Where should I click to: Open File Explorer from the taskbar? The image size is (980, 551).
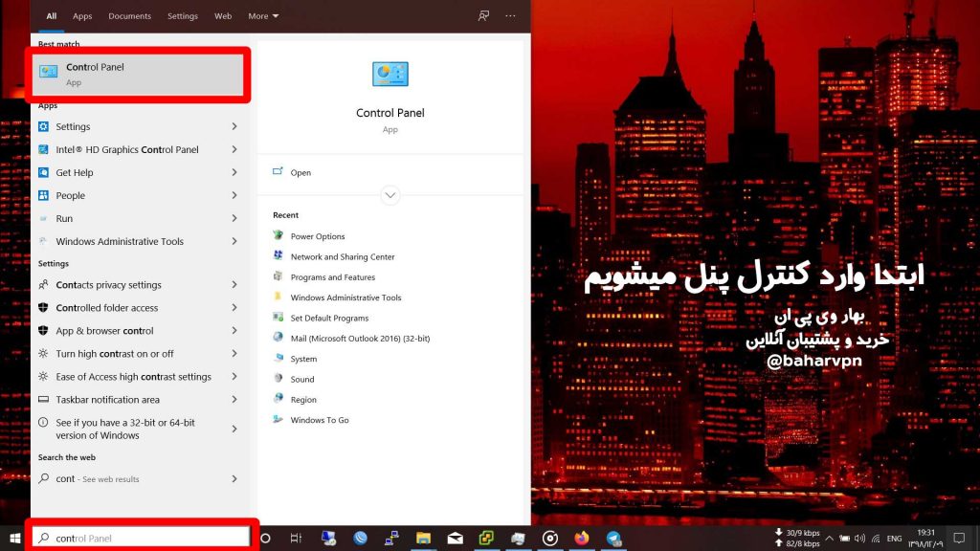[x=423, y=539]
